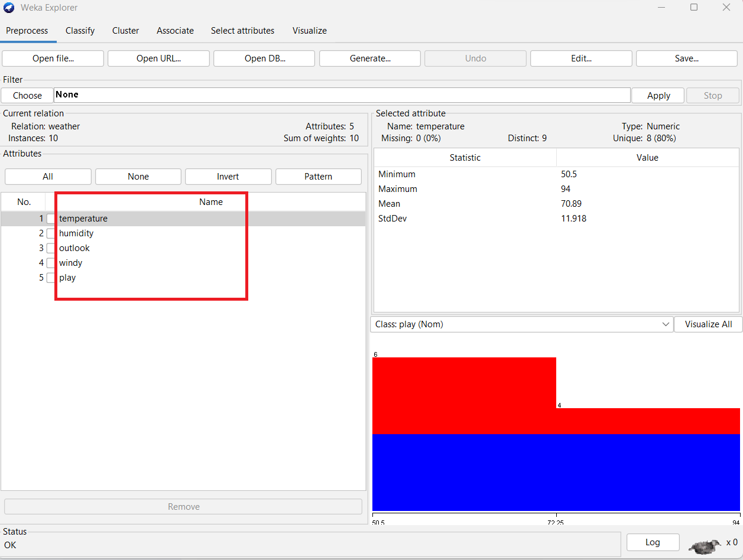
Task: Click Visualize All button
Action: 708,324
